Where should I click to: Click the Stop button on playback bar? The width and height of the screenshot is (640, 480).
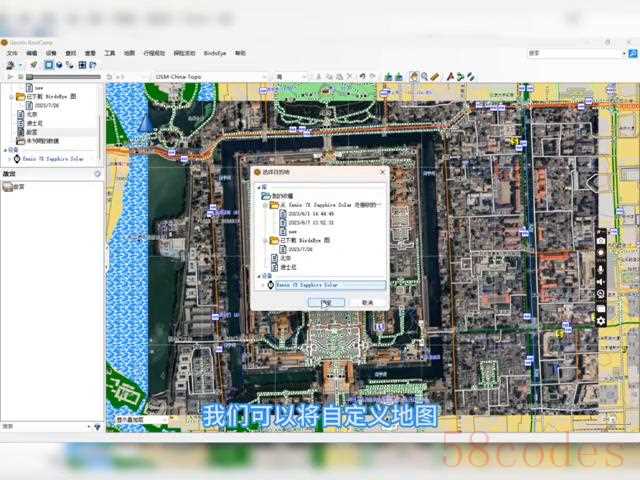coord(20,77)
